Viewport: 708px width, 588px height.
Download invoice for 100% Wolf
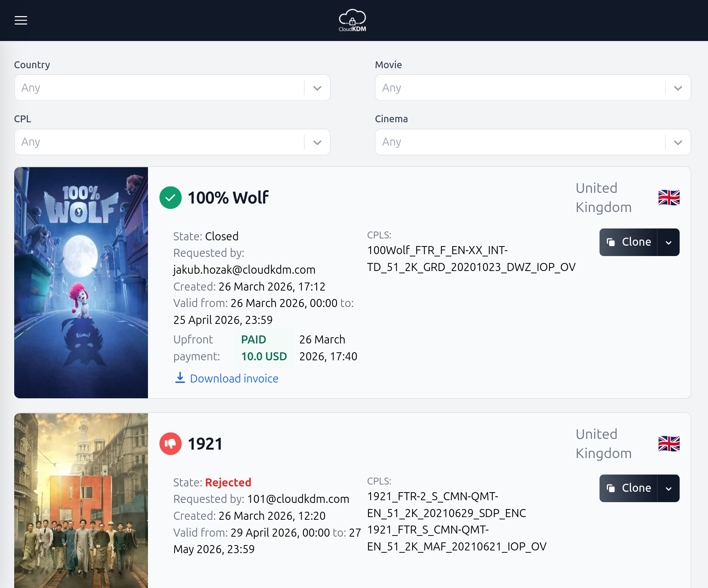click(x=234, y=379)
